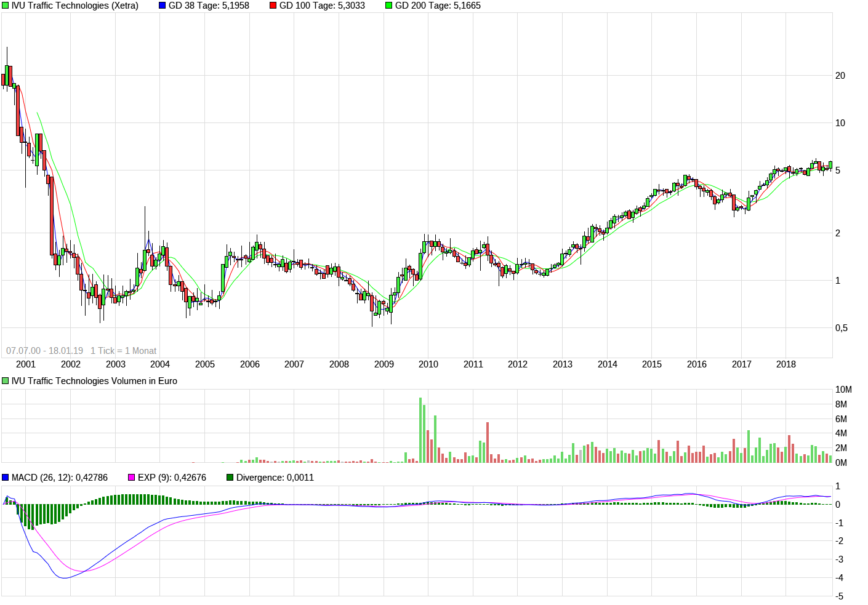Click the 2012 year label on the time axis

click(x=518, y=364)
